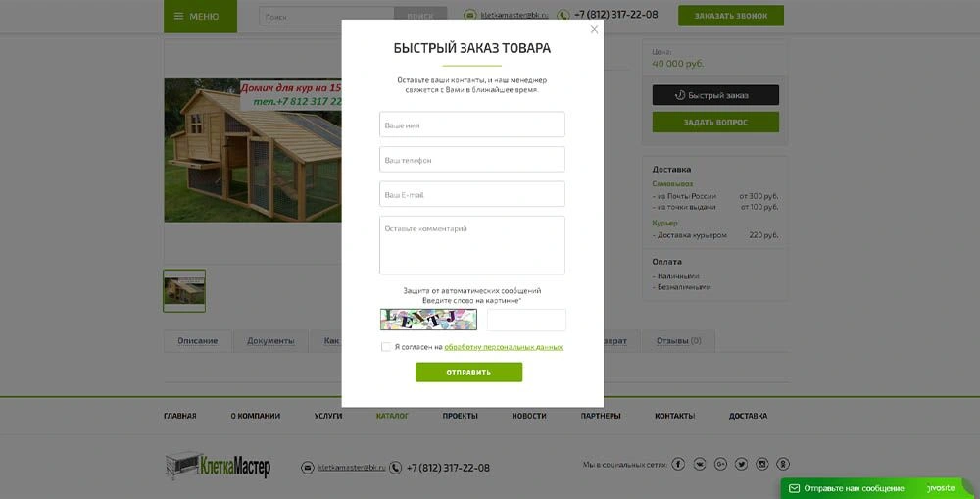Open the hamburger МЕНЮ dropdown
980x499 pixels.
[200, 17]
